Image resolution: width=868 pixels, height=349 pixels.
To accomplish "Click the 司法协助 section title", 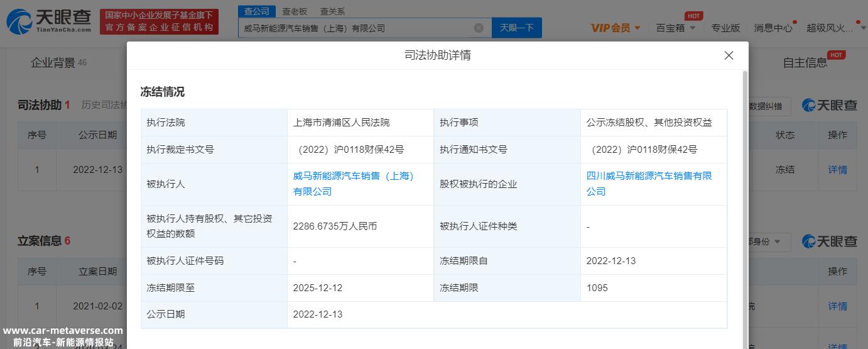I will coord(40,105).
